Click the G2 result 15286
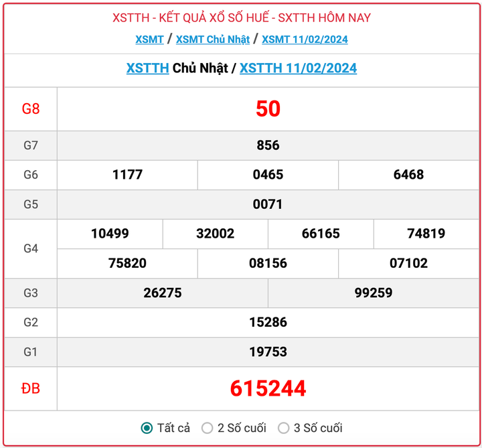 click(x=268, y=322)
